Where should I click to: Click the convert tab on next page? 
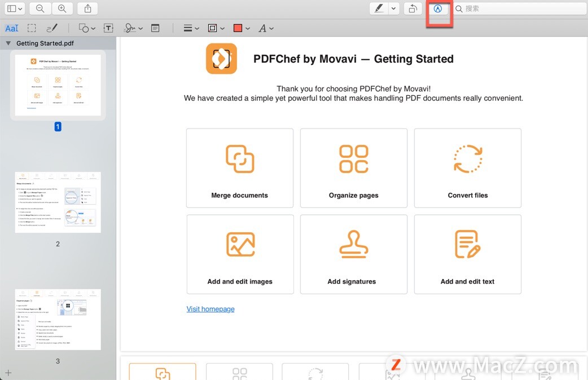pyautogui.click(x=315, y=372)
